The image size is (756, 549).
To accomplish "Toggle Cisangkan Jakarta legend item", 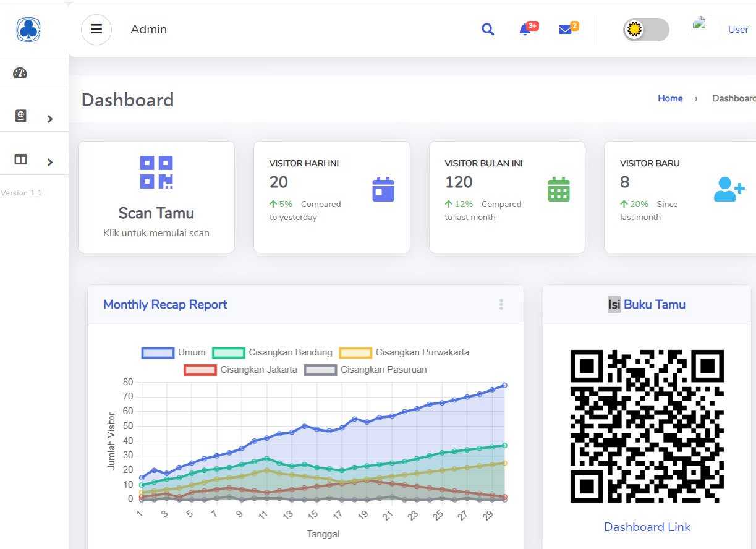I will click(x=240, y=370).
